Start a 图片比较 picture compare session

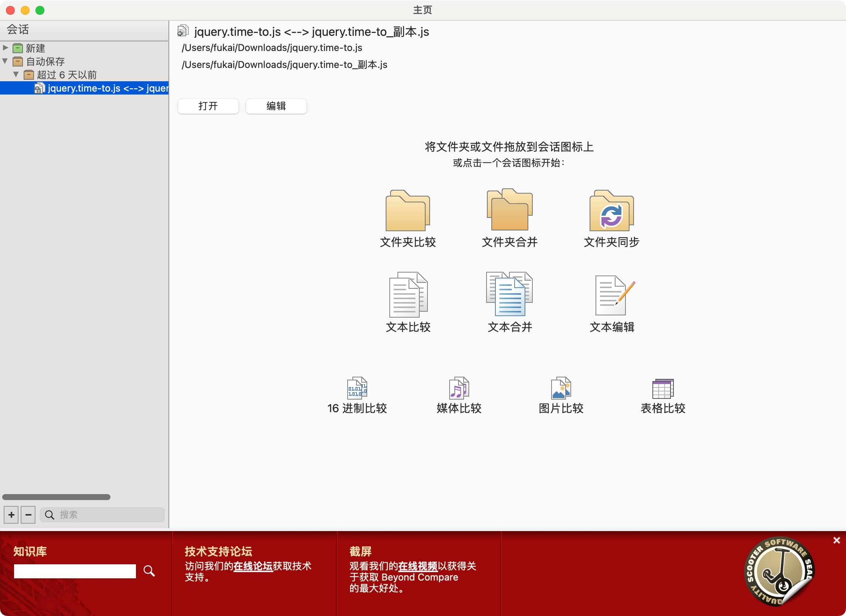click(x=561, y=388)
